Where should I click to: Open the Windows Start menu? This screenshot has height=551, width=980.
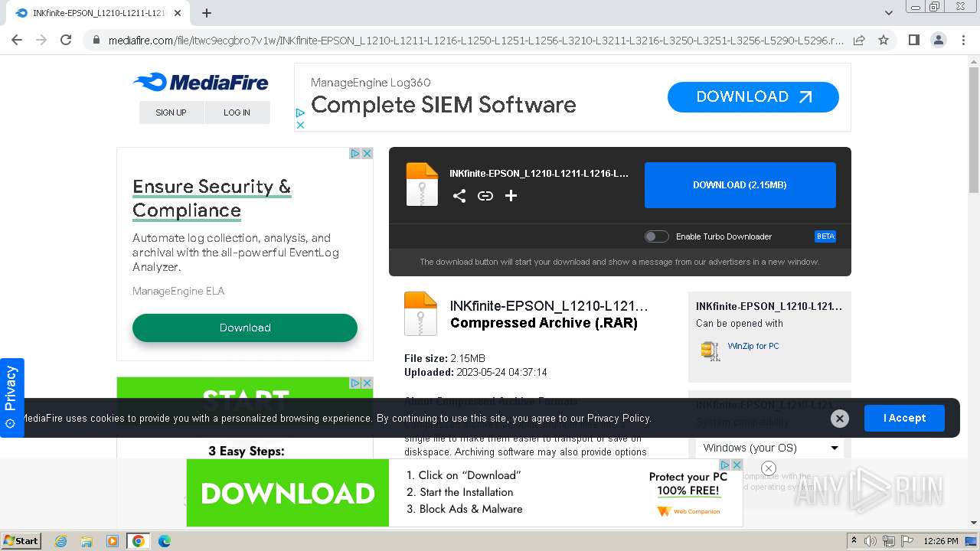(21, 541)
